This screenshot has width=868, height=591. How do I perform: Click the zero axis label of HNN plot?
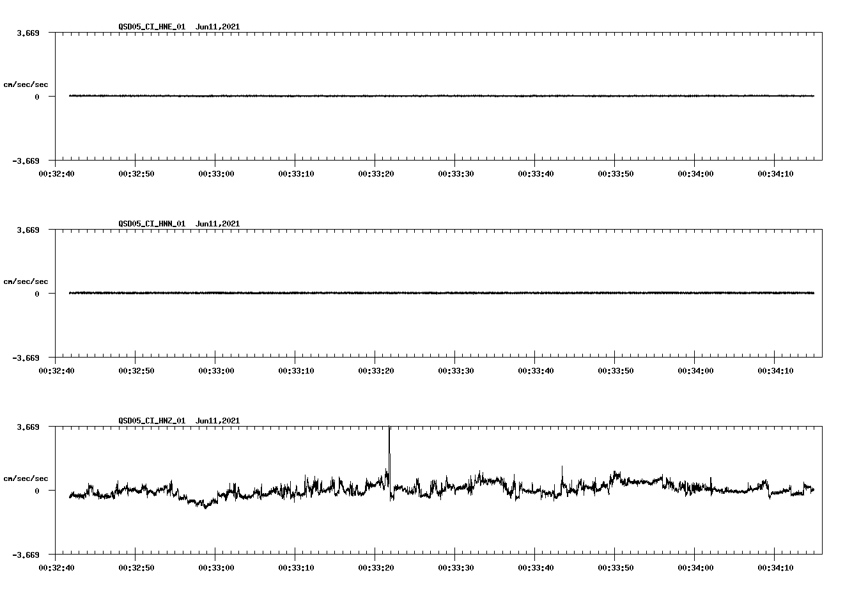[37, 294]
